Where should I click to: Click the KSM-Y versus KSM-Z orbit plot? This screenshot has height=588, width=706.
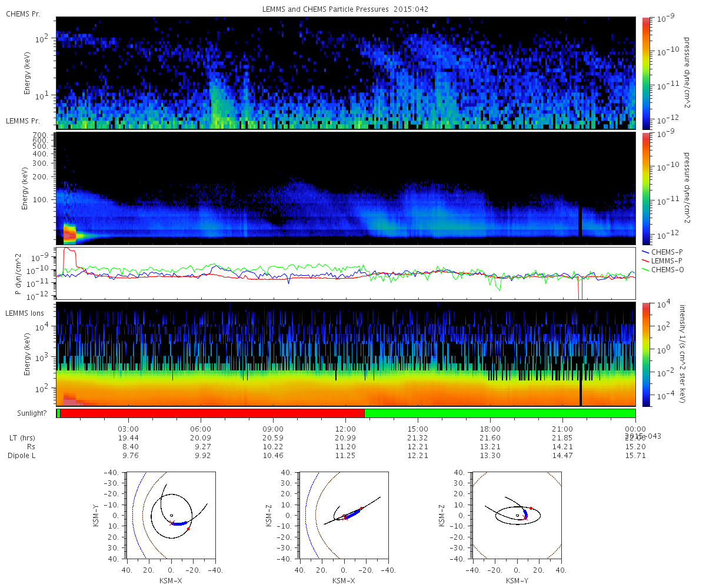(x=517, y=515)
